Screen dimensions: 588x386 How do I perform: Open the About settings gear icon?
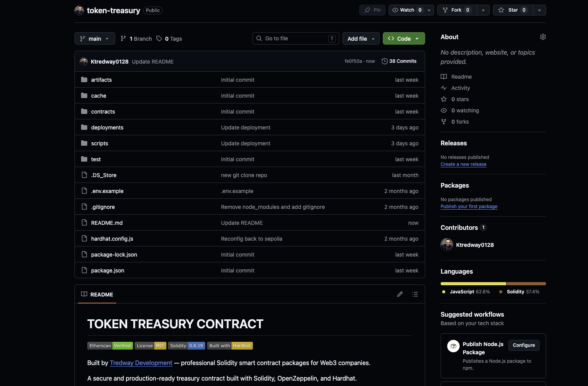tap(543, 37)
